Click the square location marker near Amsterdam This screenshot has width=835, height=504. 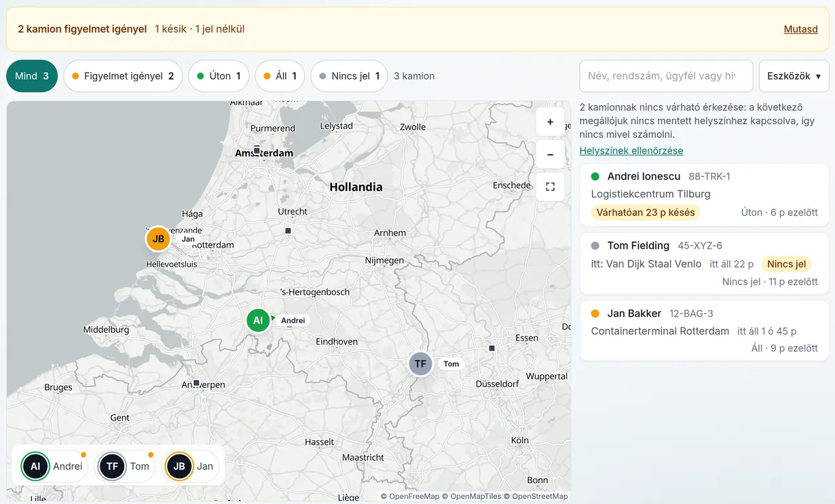(257, 149)
